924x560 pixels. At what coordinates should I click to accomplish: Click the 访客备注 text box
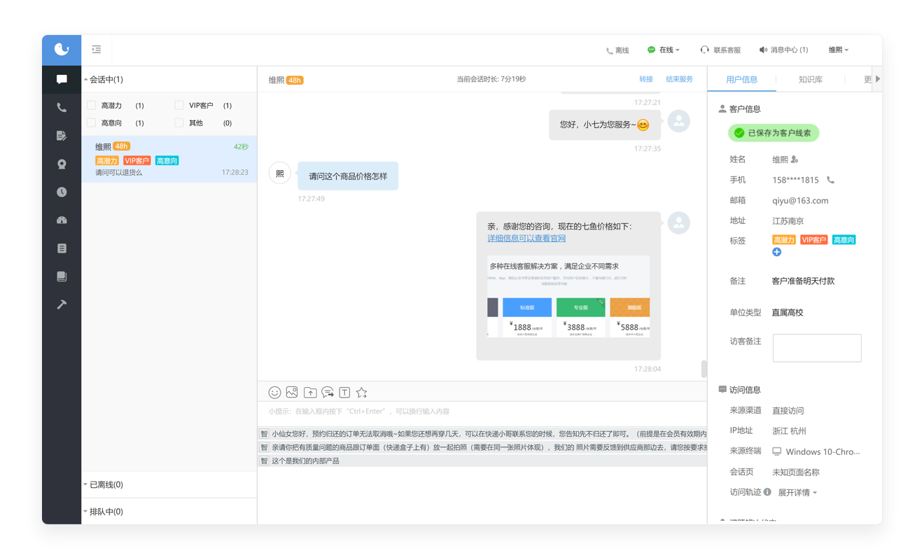[x=816, y=348]
